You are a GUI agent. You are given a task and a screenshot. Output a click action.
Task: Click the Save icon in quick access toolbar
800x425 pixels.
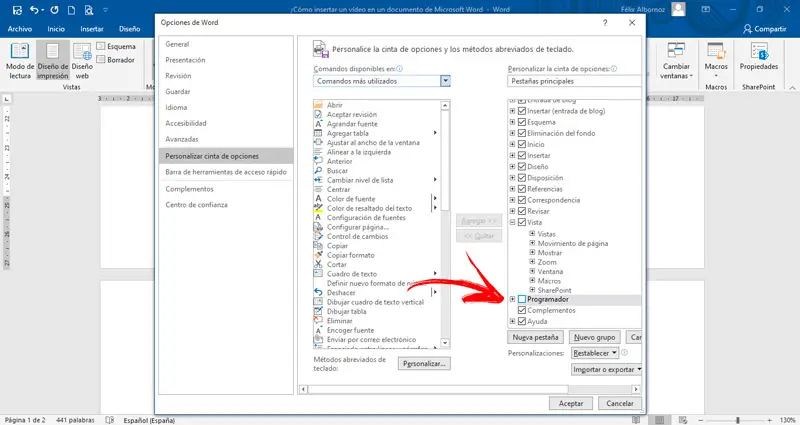17,10
